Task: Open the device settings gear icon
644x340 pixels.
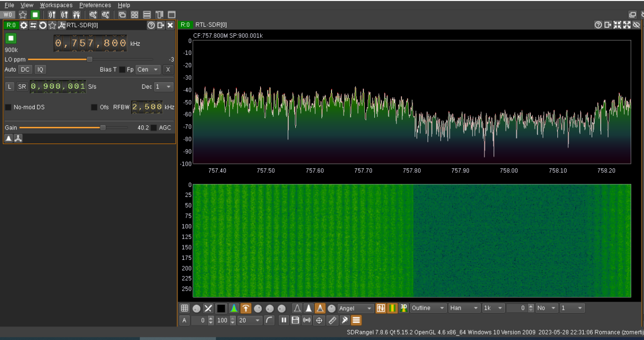Action: [x=24, y=25]
